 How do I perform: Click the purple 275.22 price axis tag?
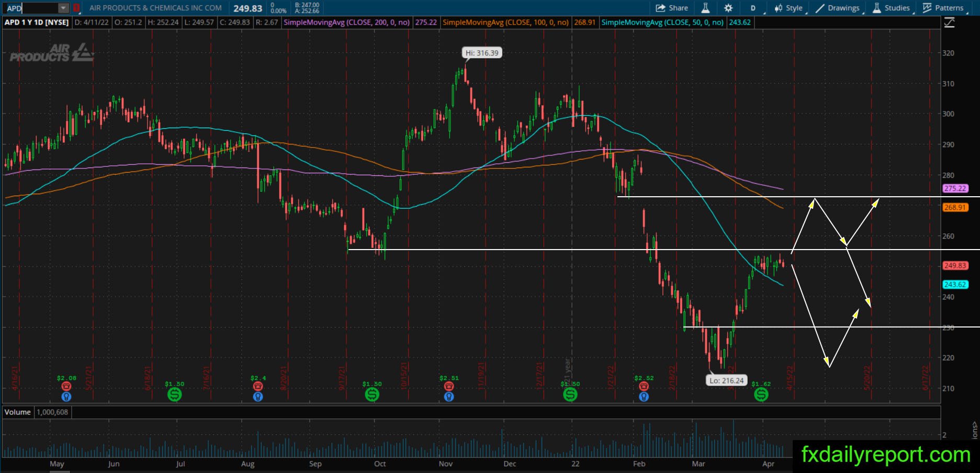(x=955, y=188)
